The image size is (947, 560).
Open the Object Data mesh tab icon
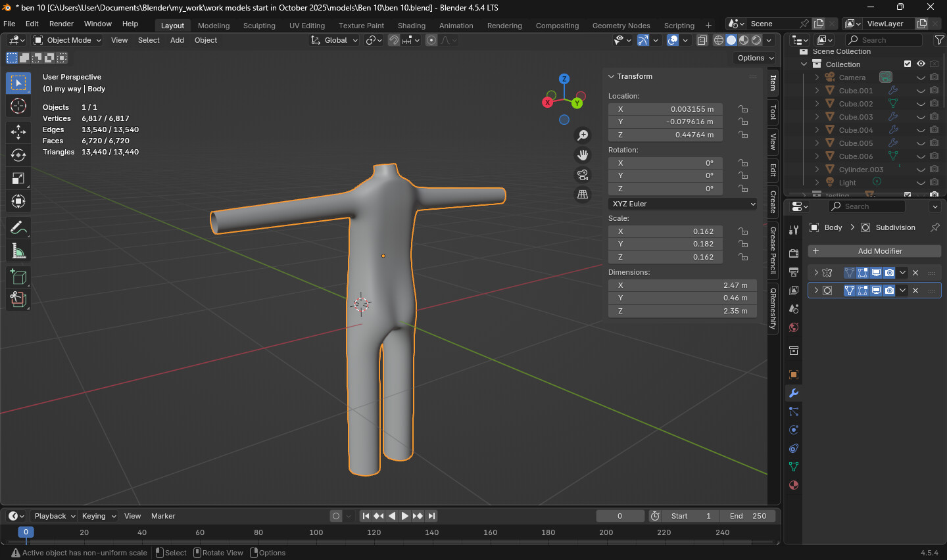(x=794, y=467)
